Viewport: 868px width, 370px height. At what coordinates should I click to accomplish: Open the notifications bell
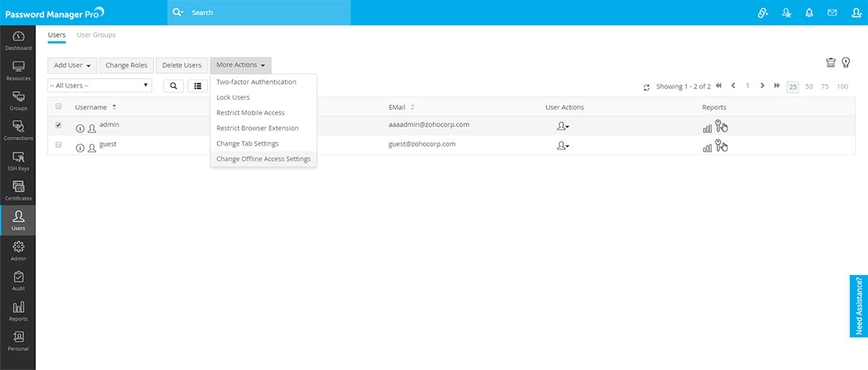809,12
